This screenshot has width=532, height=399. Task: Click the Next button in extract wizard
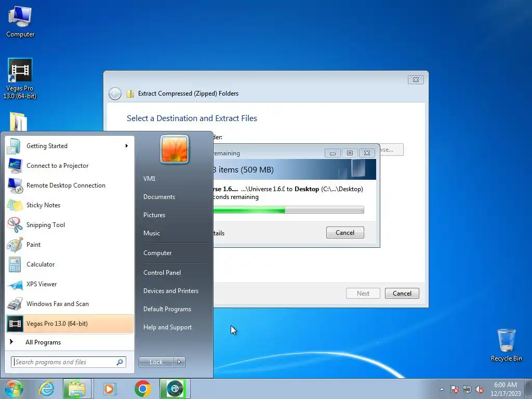[x=363, y=294]
